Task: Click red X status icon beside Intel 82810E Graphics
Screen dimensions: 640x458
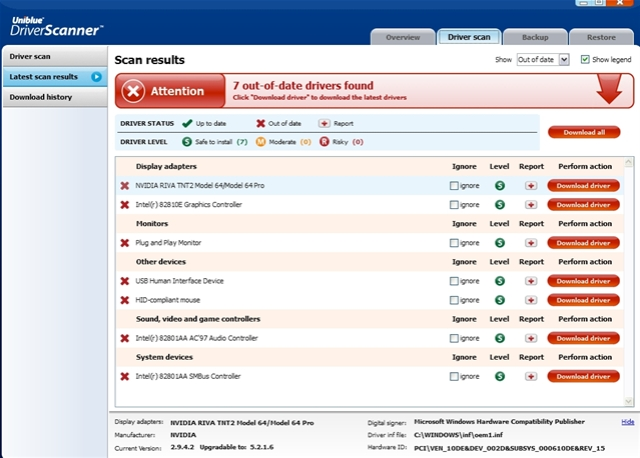Action: pyautogui.click(x=125, y=205)
